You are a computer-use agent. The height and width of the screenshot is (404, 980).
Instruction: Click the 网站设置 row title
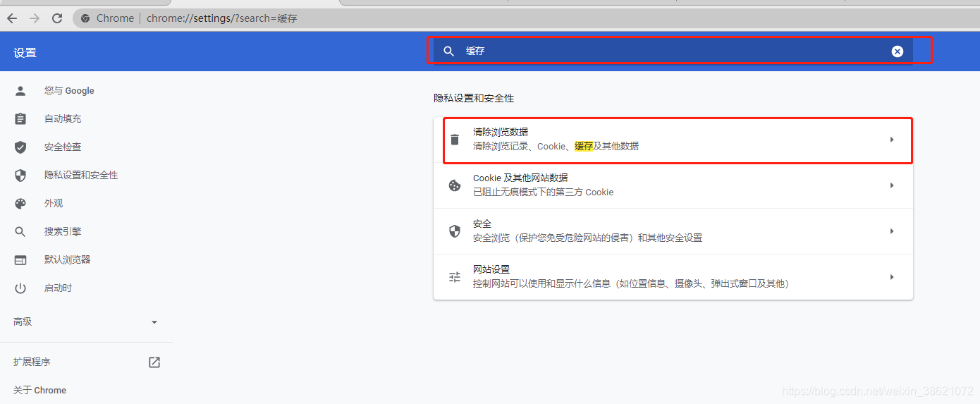point(491,269)
